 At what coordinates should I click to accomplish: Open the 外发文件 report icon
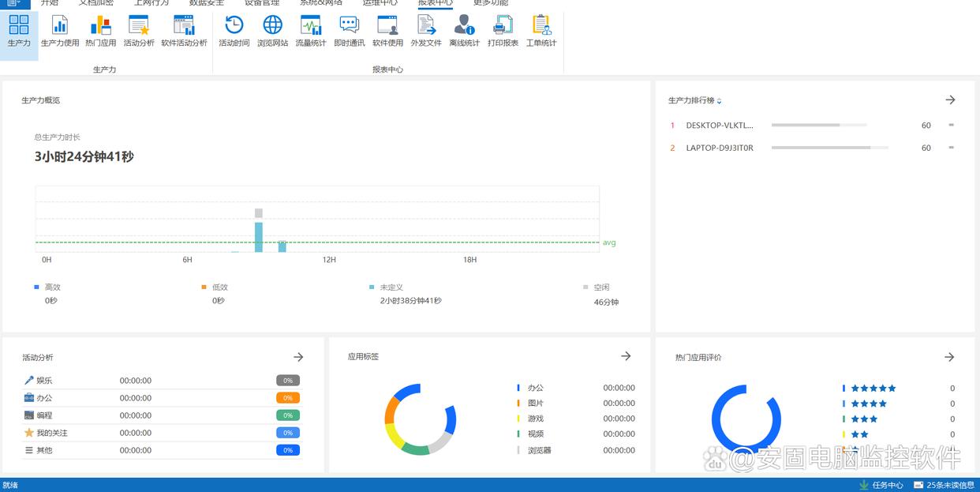pos(426,29)
